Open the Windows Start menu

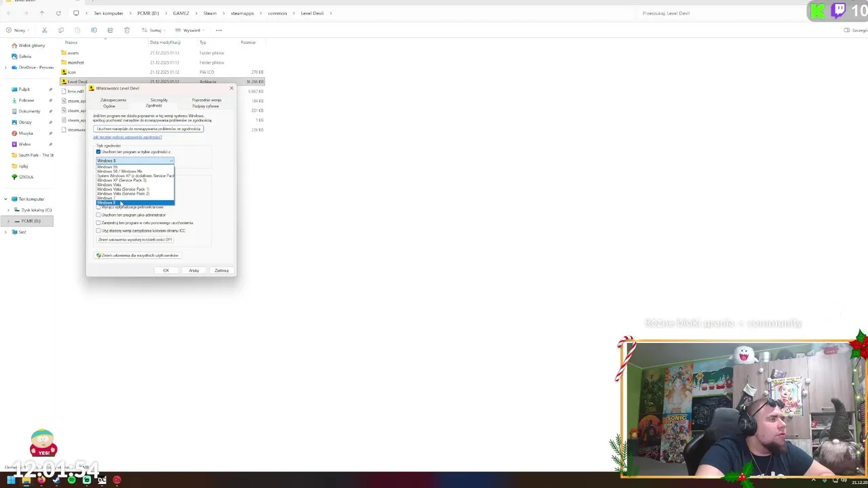click(x=11, y=480)
